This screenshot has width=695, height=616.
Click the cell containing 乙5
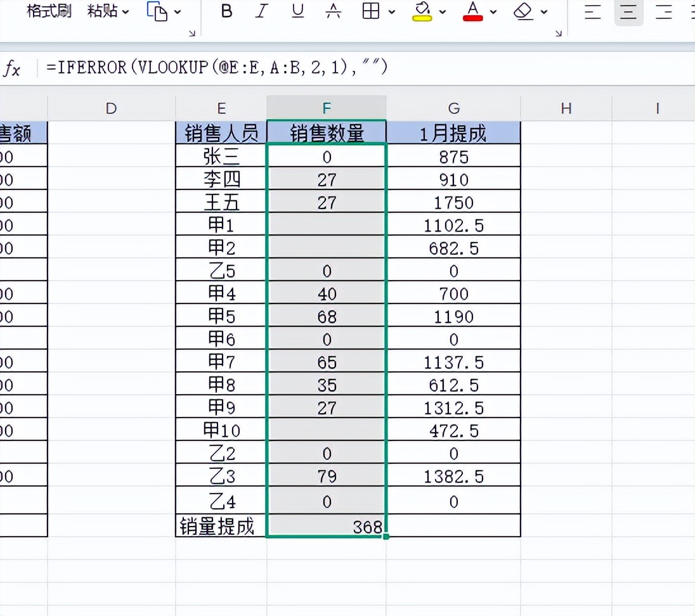[x=221, y=270]
